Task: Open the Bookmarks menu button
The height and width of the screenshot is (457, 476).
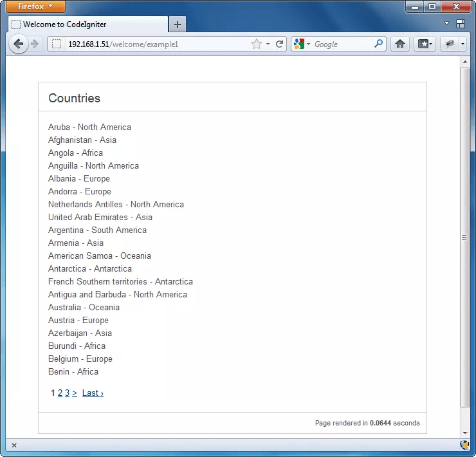Action: [425, 44]
